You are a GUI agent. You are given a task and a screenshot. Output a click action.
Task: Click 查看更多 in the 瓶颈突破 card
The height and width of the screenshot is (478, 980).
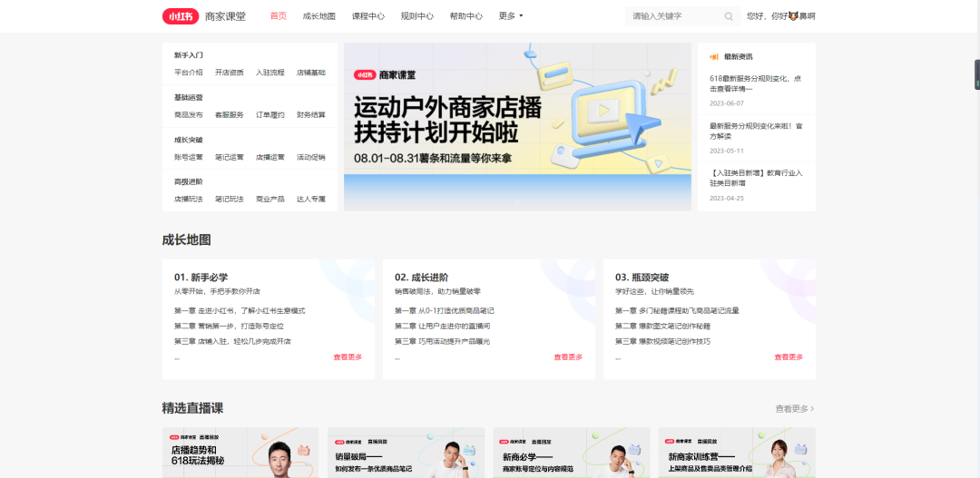[x=789, y=357]
